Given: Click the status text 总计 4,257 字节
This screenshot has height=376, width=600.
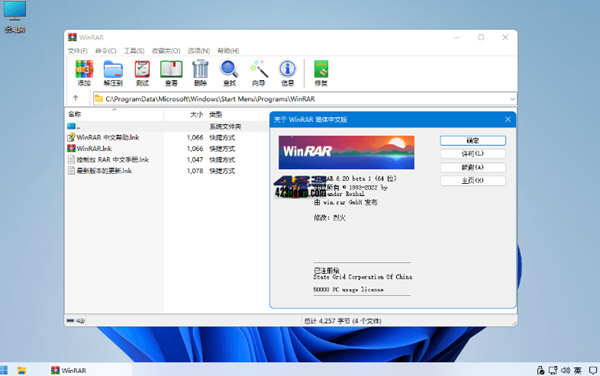Looking at the screenshot, I should click(342, 321).
